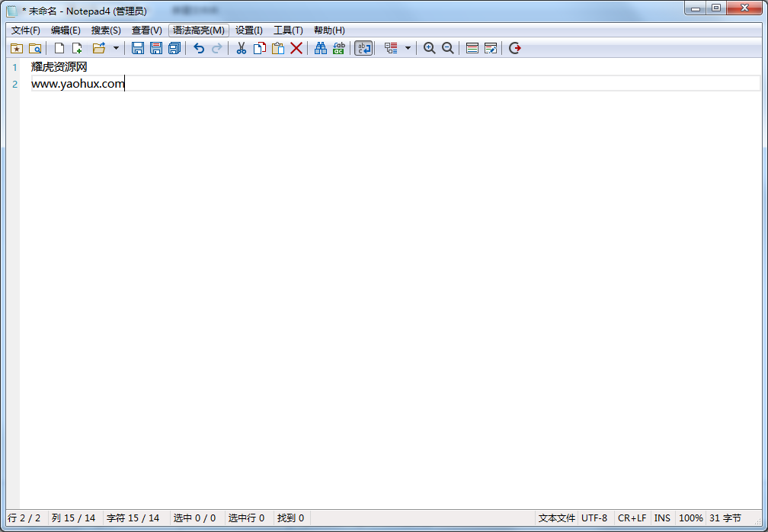
Task: Click the CR+LF line ending indicator
Action: (x=632, y=518)
